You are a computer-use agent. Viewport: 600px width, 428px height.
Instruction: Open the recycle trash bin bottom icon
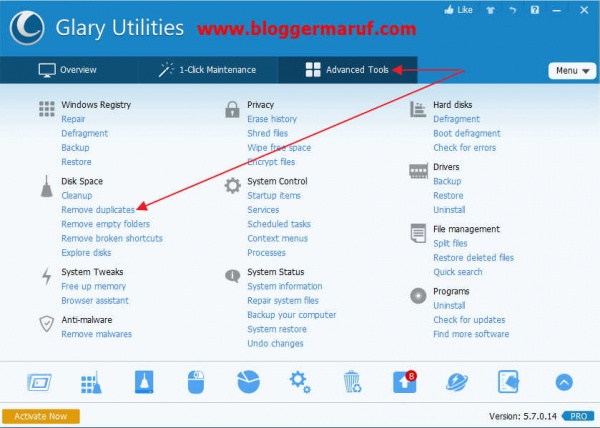[x=352, y=382]
